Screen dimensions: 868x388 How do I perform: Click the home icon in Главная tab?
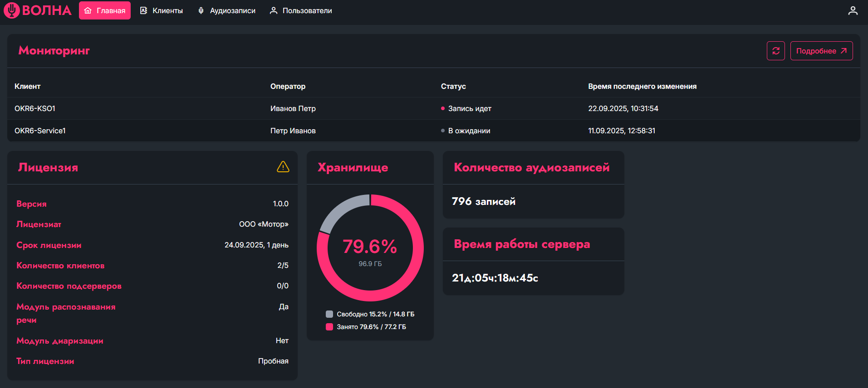88,11
